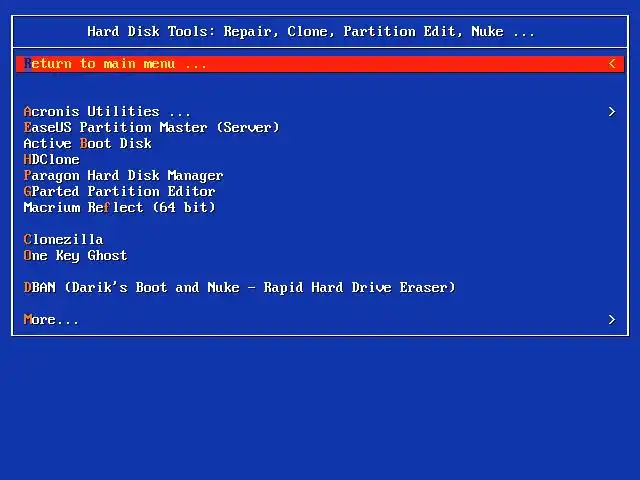640x480 pixels.
Task: Open Acronis Utilities submenu
Action: [x=107, y=111]
